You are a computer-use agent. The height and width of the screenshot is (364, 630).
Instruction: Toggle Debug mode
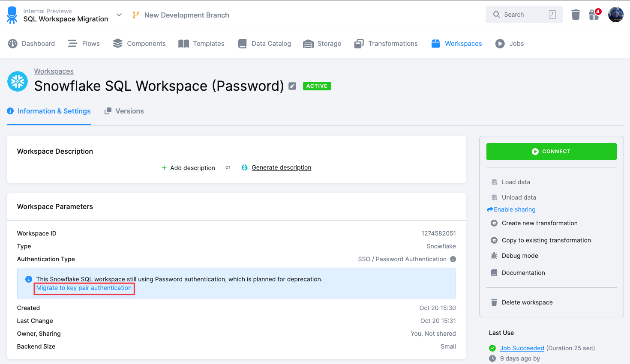click(519, 256)
